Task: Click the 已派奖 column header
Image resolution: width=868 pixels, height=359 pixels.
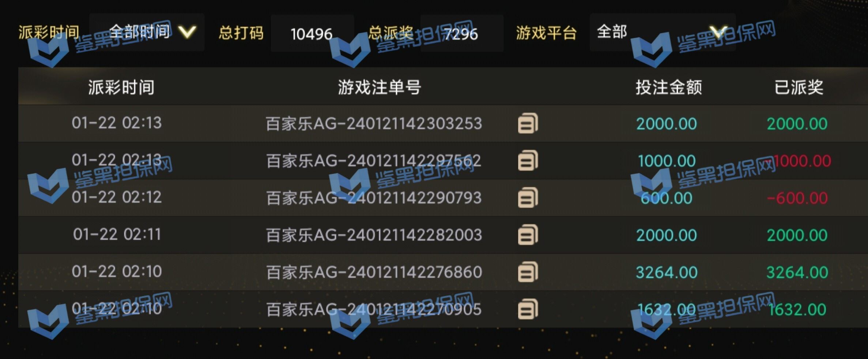Action: tap(799, 87)
